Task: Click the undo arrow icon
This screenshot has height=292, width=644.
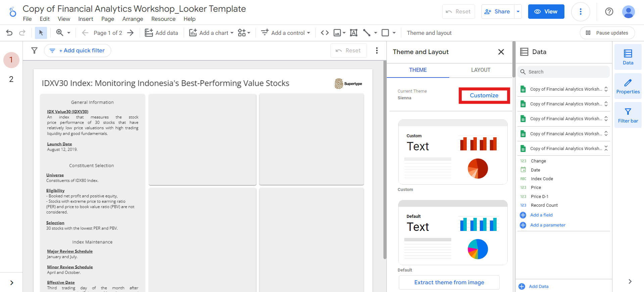Action: 9,33
